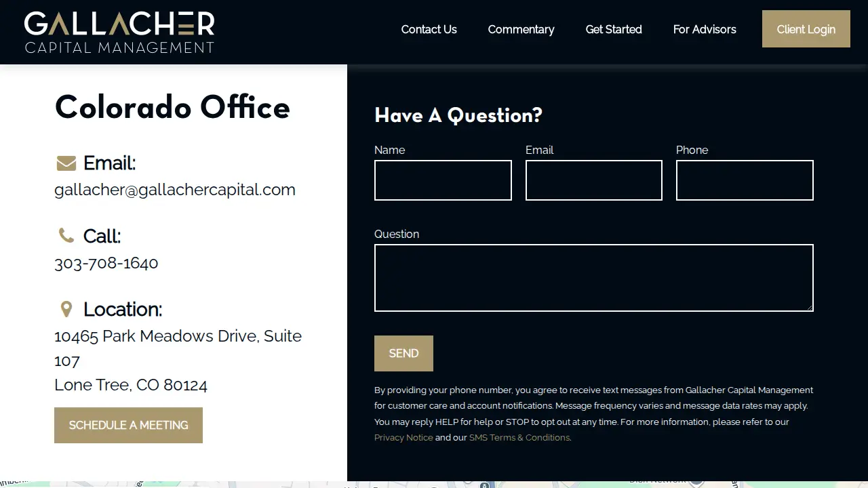
Task: Open the For Advisors menu item
Action: point(705,29)
